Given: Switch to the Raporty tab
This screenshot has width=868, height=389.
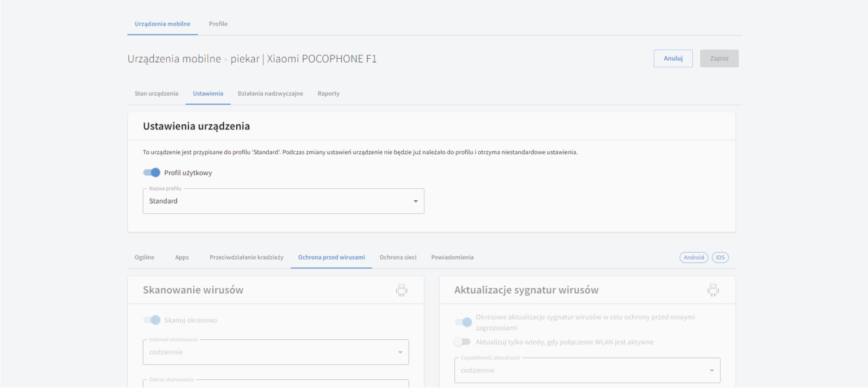Looking at the screenshot, I should (x=328, y=93).
